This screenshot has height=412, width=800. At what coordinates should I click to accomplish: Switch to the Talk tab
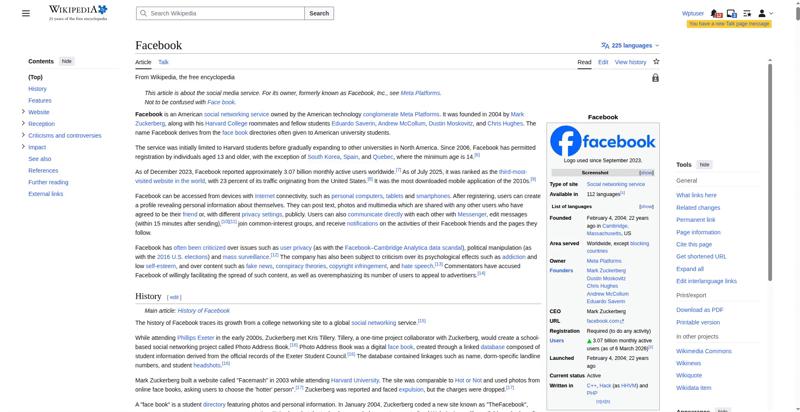(163, 62)
